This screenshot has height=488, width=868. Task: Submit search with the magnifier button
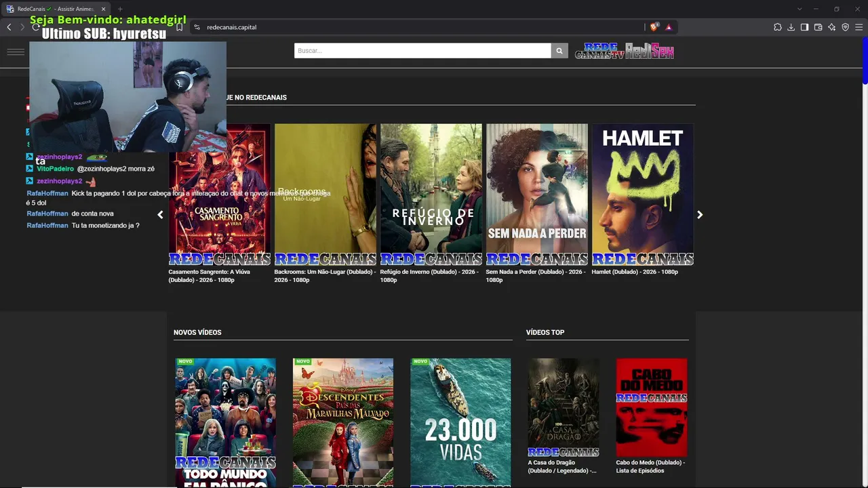point(559,51)
